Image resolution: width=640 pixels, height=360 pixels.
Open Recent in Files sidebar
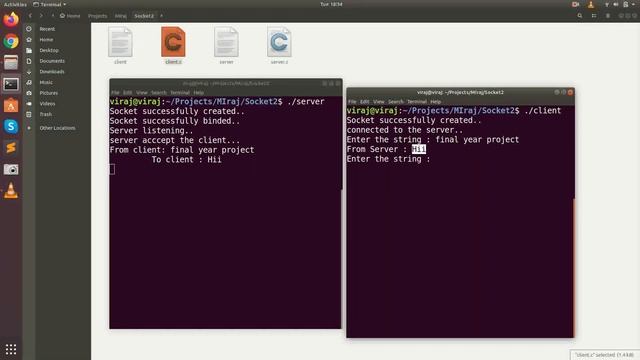(x=47, y=29)
